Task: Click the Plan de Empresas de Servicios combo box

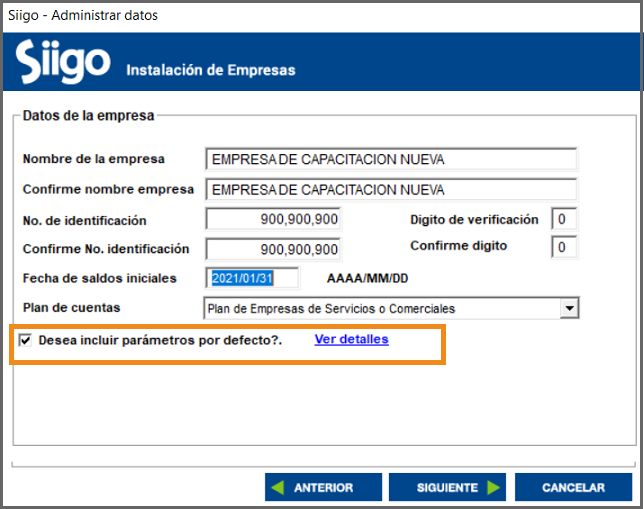Action: coord(391,308)
